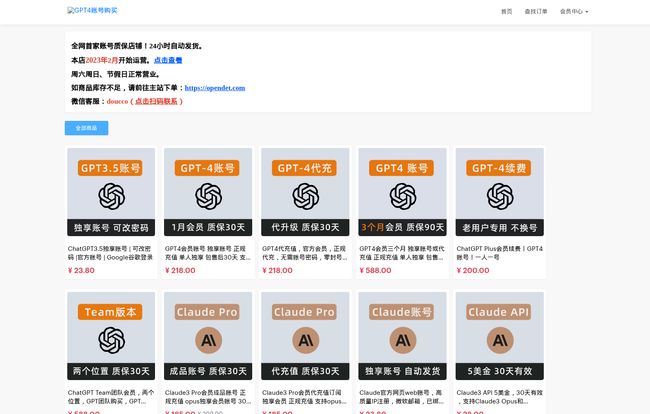Open the Claude3 Pro会员代充值订阅 product title
The image size is (650, 414).
(x=305, y=397)
